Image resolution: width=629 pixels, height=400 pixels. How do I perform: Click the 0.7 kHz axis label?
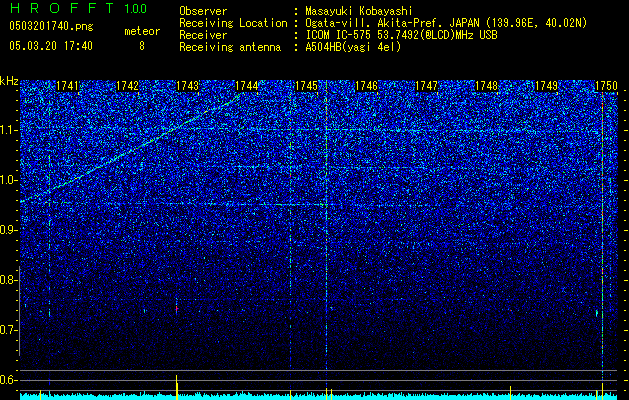[8, 330]
